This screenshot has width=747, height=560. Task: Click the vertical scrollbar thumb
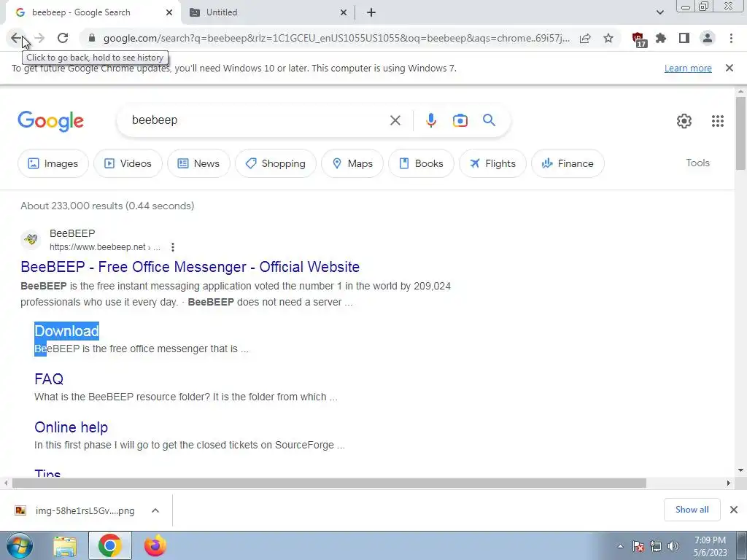(740, 133)
